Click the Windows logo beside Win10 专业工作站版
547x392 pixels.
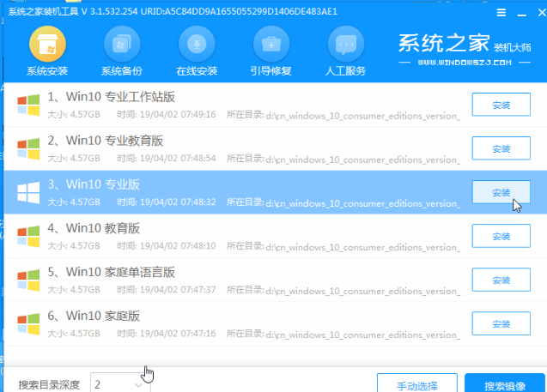coord(28,105)
